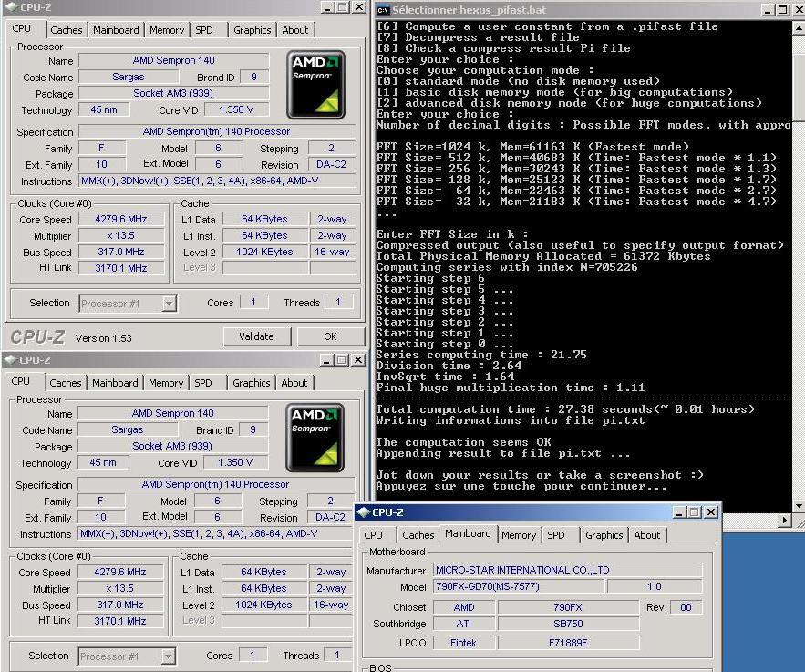Open About tab in front Mainboard CPU-Z window
805x672 pixels.
[x=647, y=535]
